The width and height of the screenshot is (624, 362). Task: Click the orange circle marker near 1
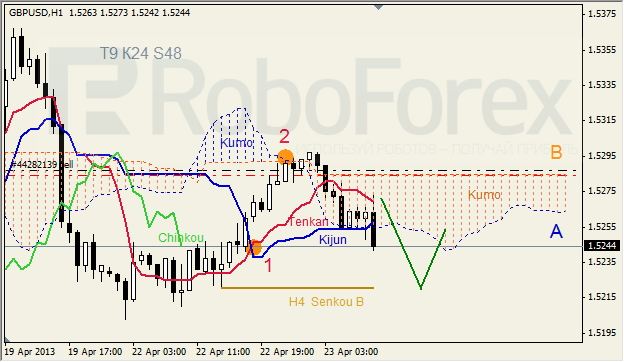[254, 247]
